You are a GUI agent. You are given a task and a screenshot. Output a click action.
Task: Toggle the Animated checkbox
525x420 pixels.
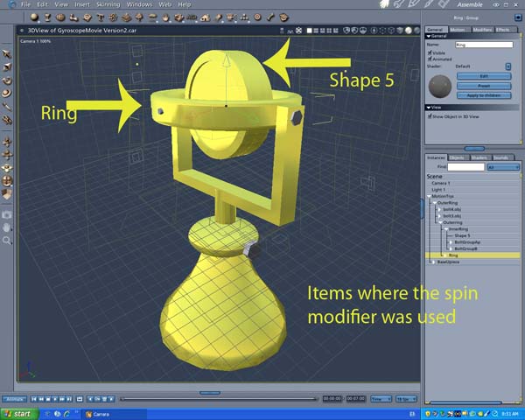[429, 59]
